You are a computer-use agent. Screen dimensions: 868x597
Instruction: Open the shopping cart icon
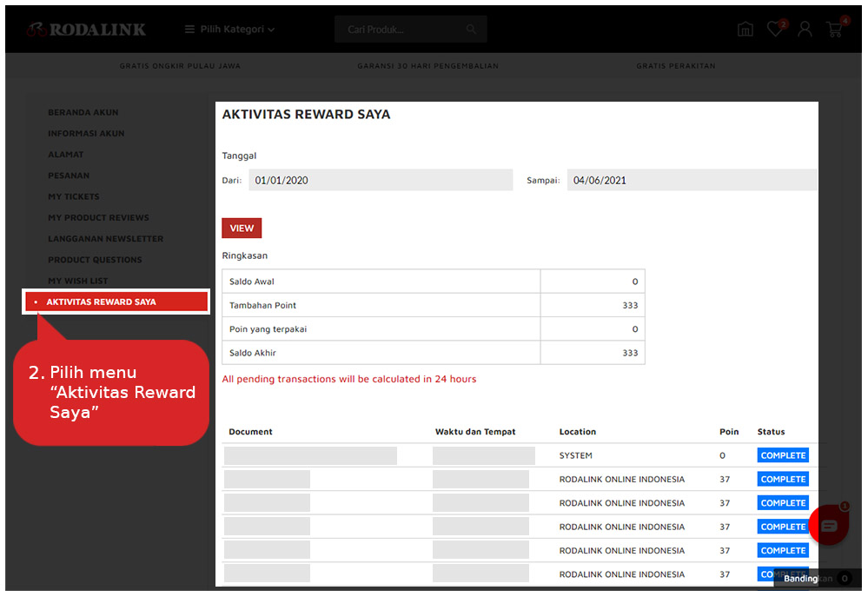tap(835, 30)
